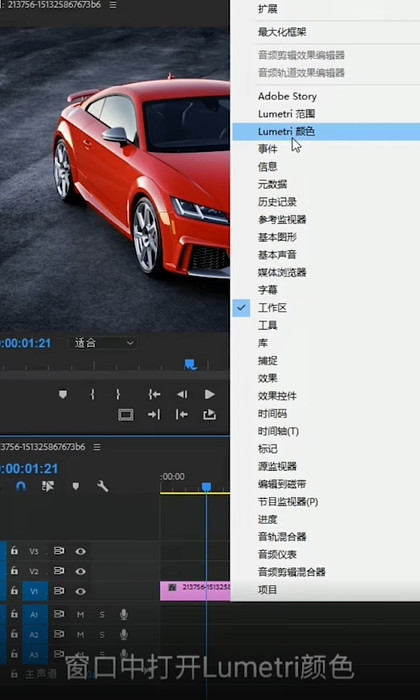Play the sequence in program monitor
The height and width of the screenshot is (700, 420).
[x=209, y=394]
